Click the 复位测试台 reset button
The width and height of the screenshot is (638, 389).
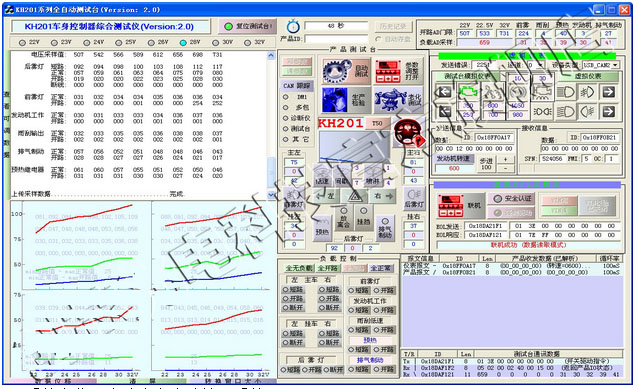(247, 26)
